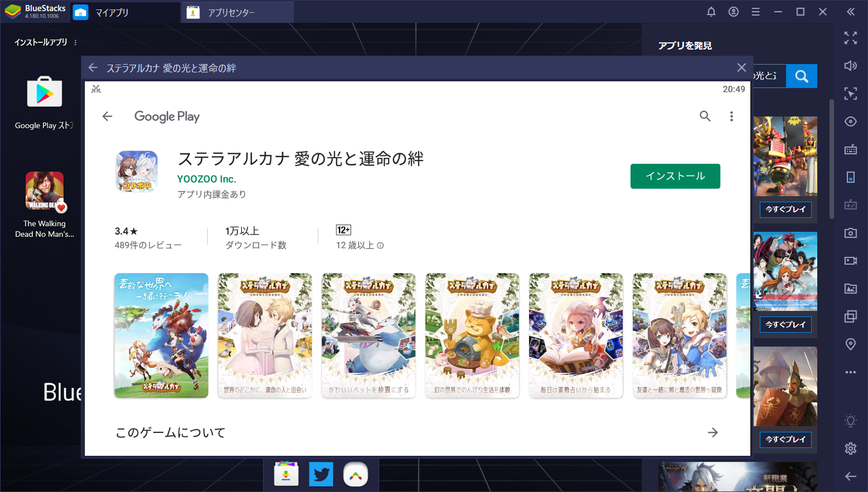
Task: Open the account profile icon
Action: [x=734, y=12]
